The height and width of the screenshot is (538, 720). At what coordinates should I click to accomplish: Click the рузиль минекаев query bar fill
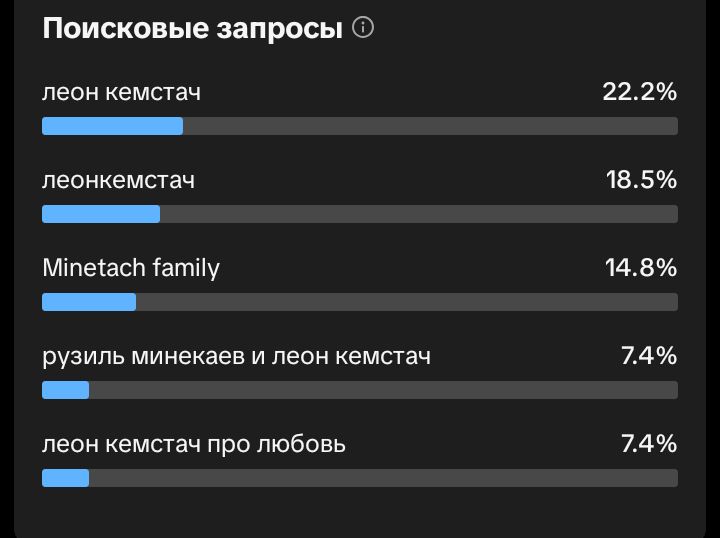(66, 390)
